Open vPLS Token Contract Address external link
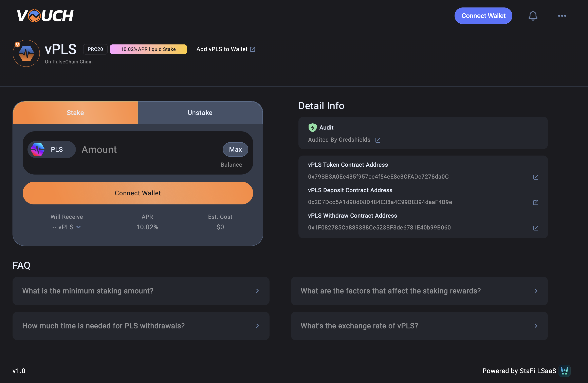The height and width of the screenshot is (383, 588). (x=536, y=177)
